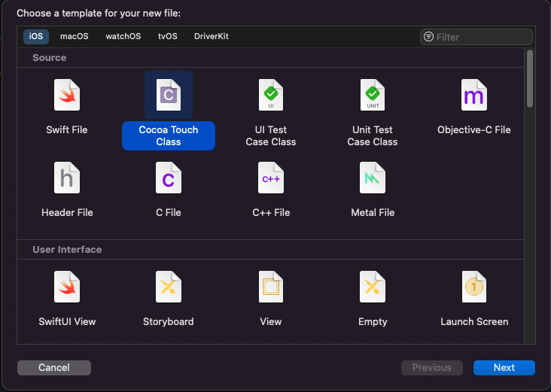The width and height of the screenshot is (551, 392).
Task: Click the Launch Screen label
Action: pyautogui.click(x=474, y=322)
